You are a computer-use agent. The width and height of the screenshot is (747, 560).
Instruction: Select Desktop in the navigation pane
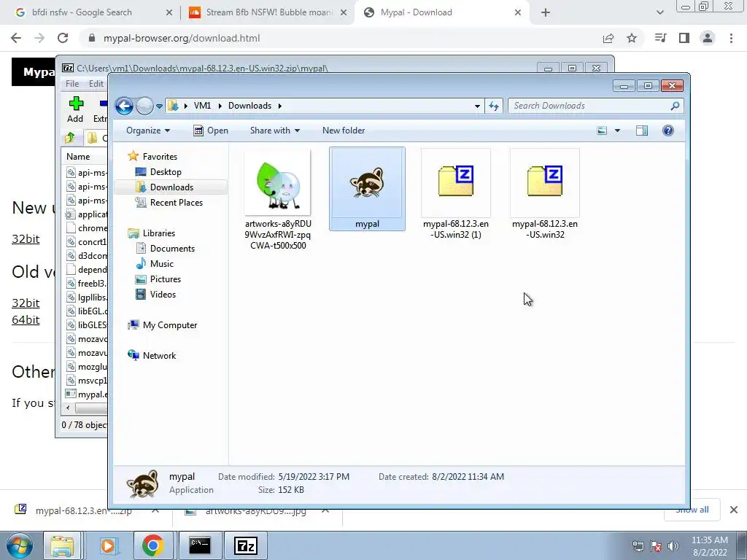click(x=158, y=172)
